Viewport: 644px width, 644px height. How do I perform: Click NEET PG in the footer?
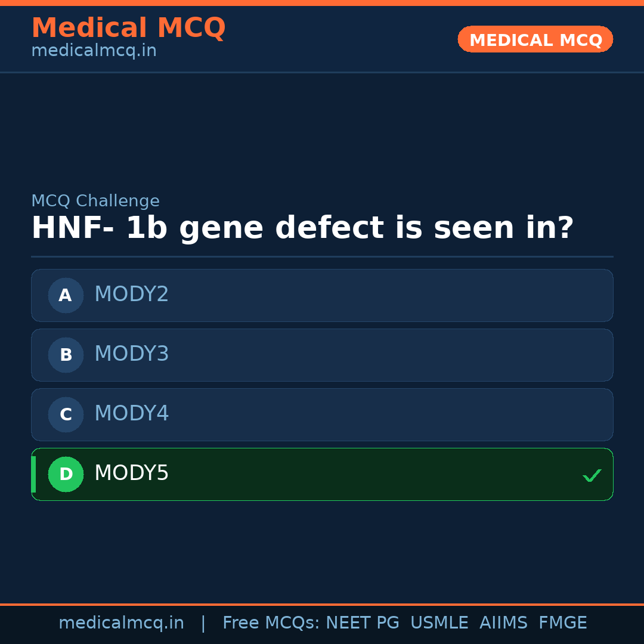(363, 623)
